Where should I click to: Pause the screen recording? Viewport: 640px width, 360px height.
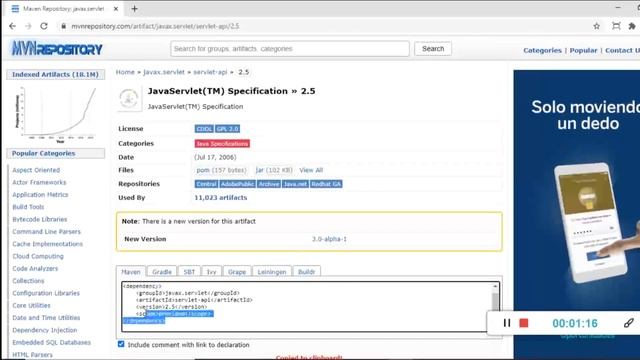coord(507,323)
